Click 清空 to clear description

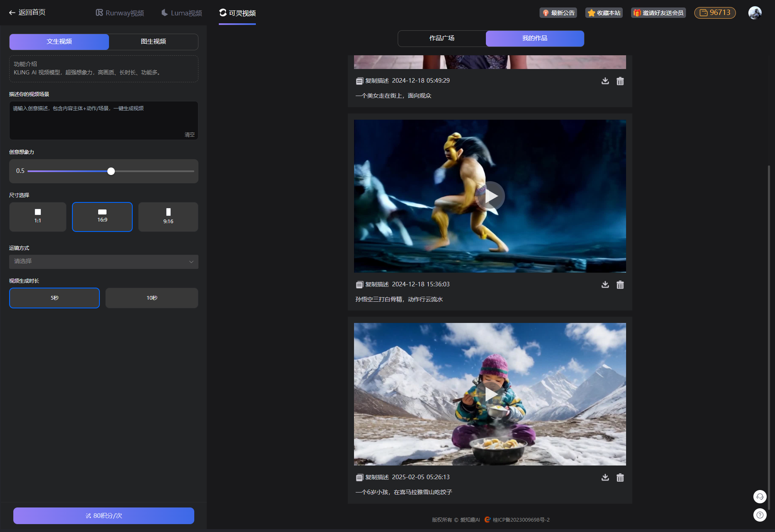[x=190, y=135]
